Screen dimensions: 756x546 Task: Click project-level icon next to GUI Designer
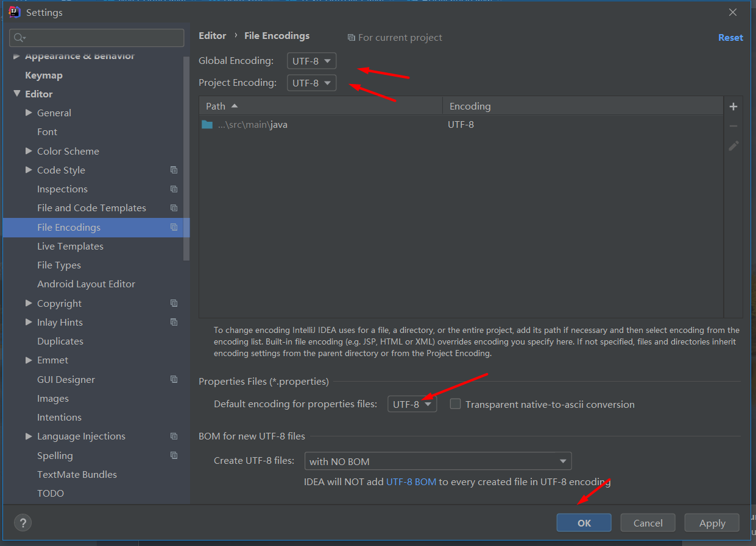174,379
